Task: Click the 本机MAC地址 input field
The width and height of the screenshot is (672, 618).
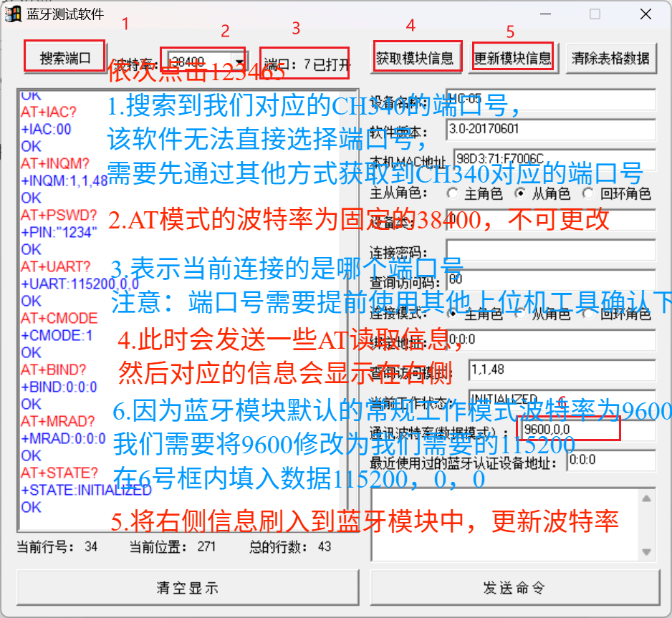Action: [x=555, y=160]
